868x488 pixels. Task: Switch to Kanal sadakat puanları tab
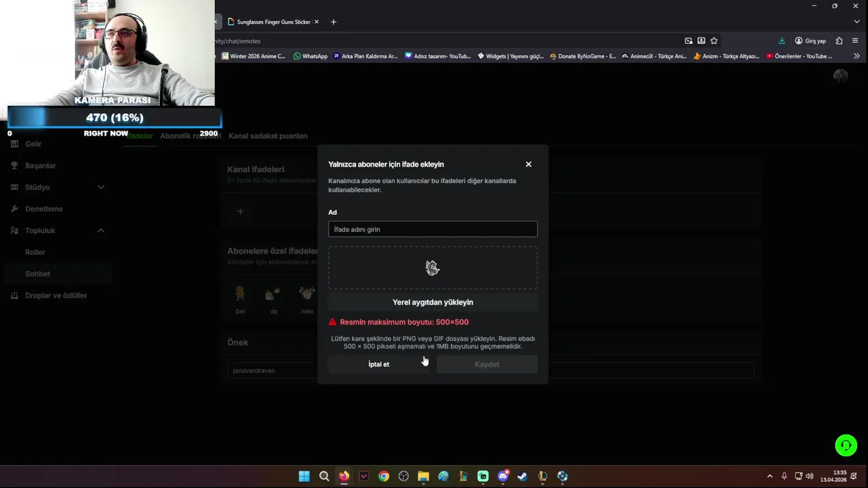[268, 136]
